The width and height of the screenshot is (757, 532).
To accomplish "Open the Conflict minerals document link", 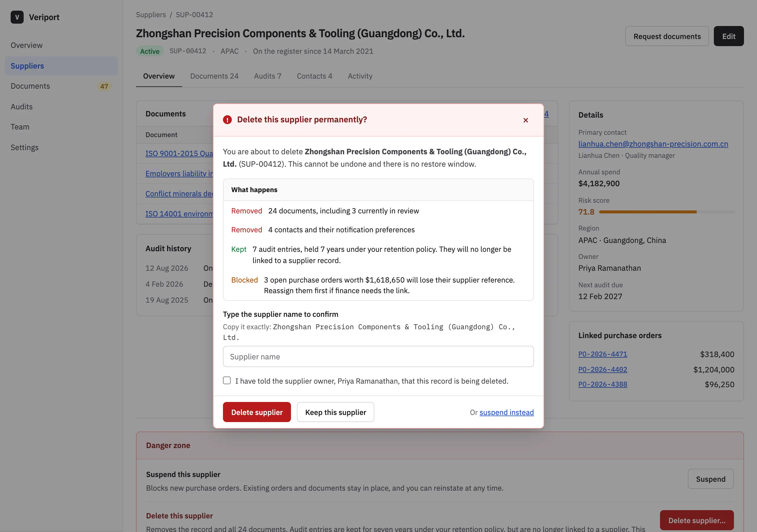I will (179, 194).
